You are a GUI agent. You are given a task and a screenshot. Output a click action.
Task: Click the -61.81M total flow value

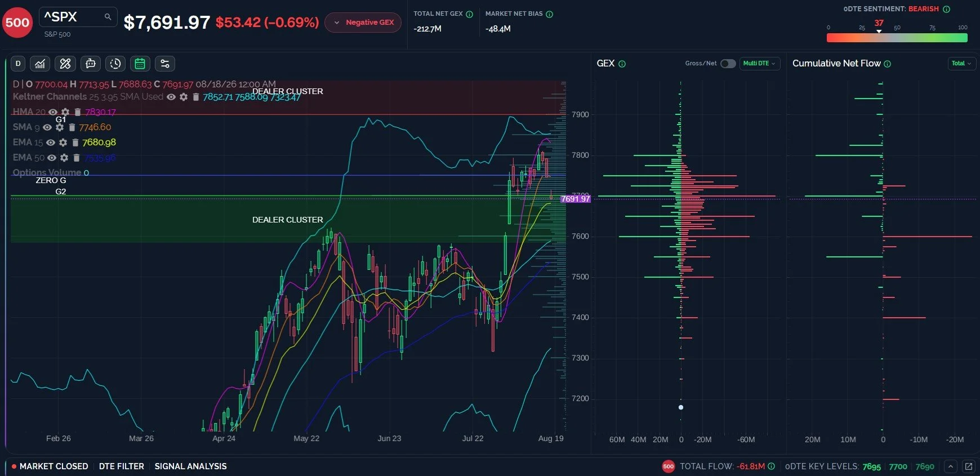[x=751, y=466]
